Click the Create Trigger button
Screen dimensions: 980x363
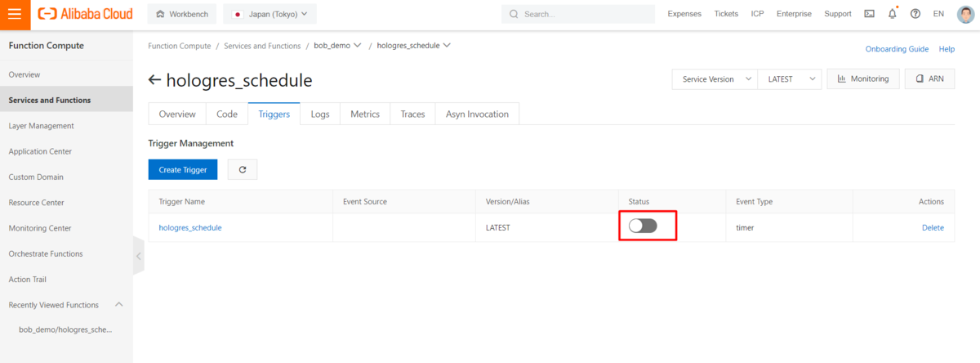(x=183, y=169)
